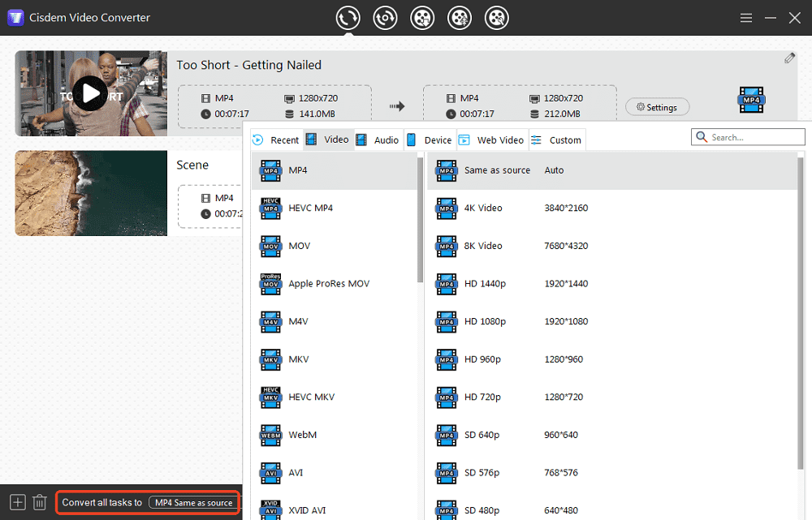Select HEVC MKV format
The image size is (812, 520).
[x=334, y=397]
